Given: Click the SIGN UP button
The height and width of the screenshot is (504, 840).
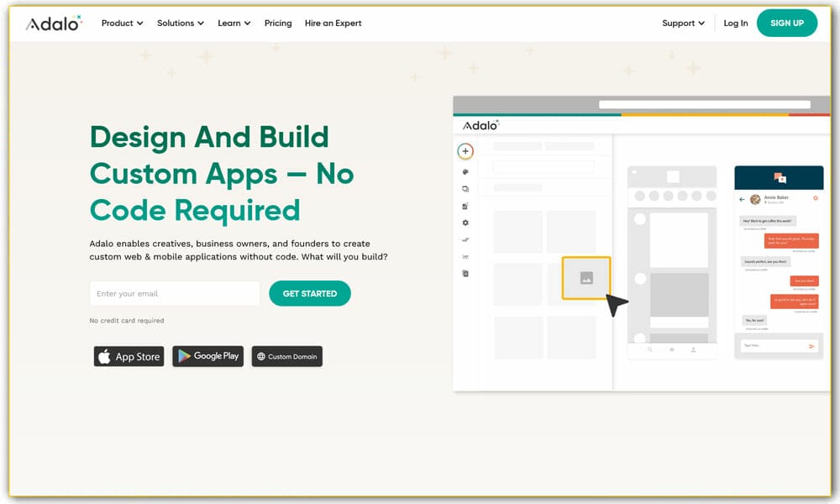Looking at the screenshot, I should [x=787, y=23].
